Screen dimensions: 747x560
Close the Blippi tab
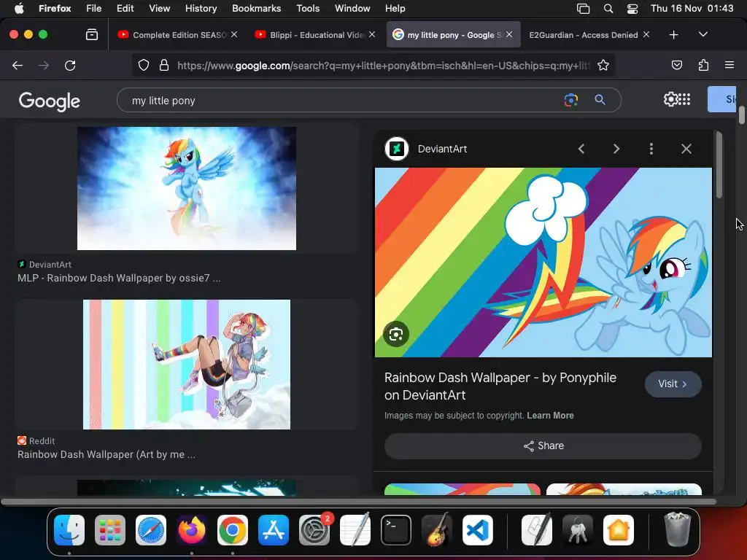click(372, 34)
